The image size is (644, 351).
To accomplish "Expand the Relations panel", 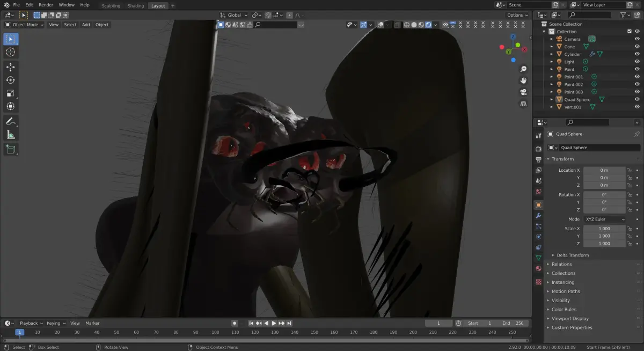I will tap(561, 264).
